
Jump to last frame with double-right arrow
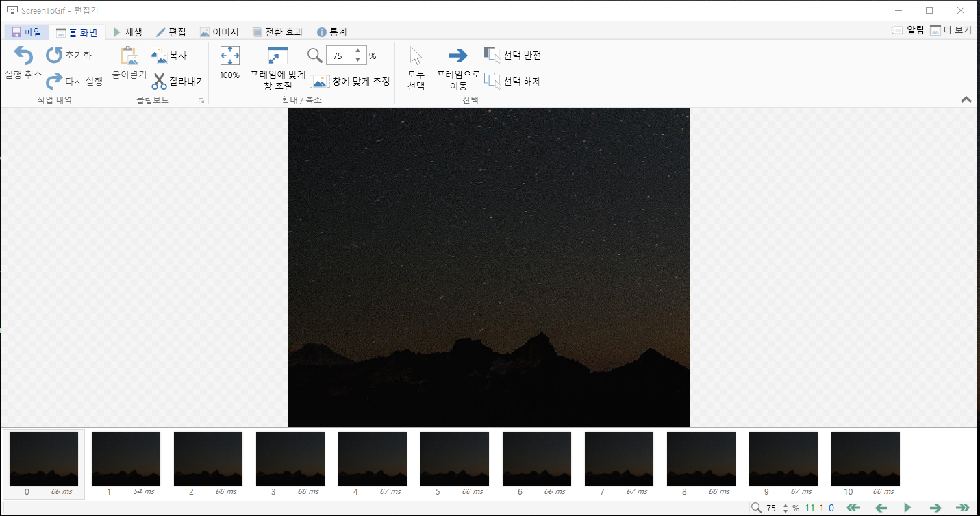point(963,508)
